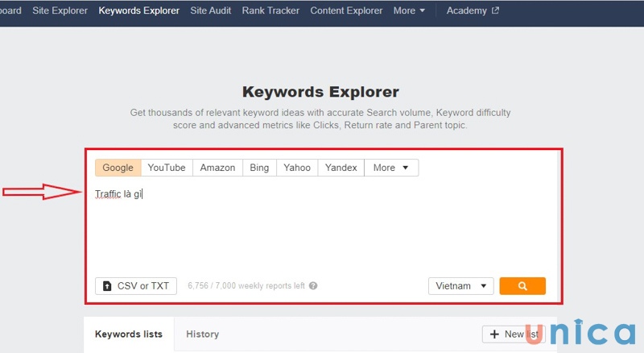Open Keywords Explorer in navigation bar
Image resolution: width=644 pixels, height=353 pixels.
(138, 10)
